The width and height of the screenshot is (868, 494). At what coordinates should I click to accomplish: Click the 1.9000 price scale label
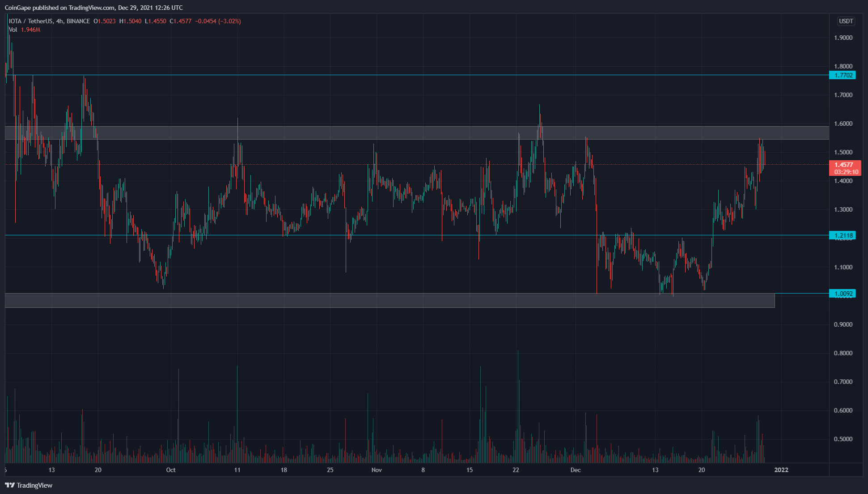click(843, 38)
